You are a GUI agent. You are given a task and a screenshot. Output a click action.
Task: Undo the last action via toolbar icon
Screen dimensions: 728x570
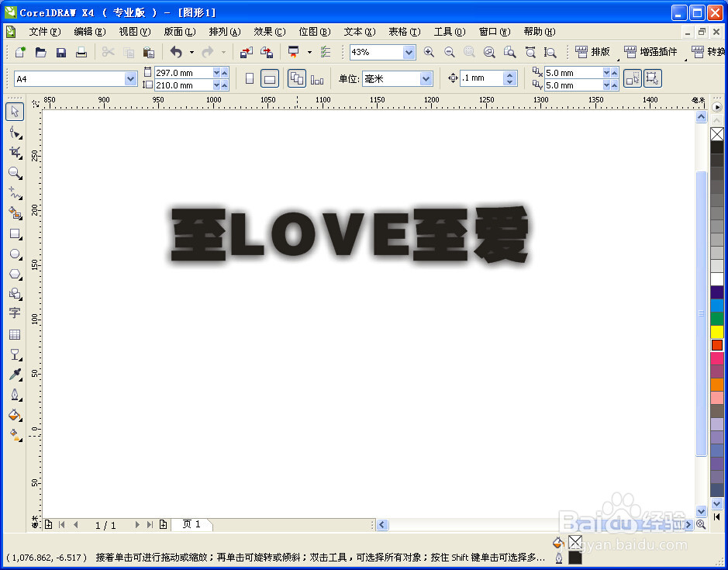click(x=177, y=52)
